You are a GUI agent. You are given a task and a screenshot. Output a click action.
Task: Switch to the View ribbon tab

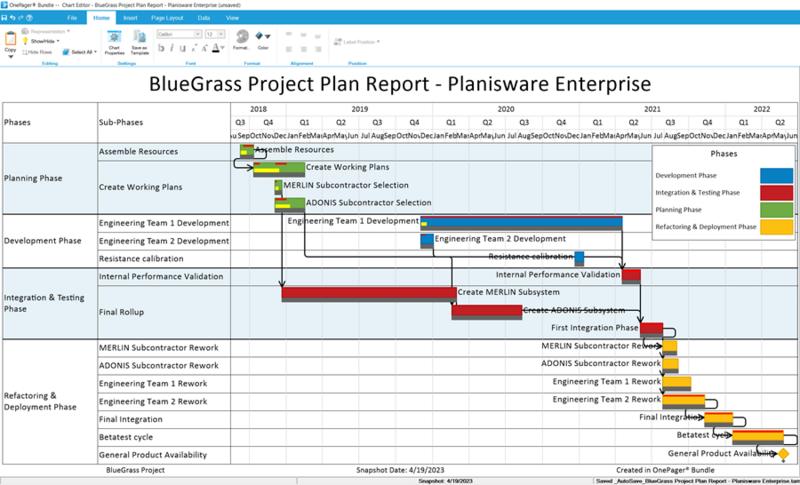click(232, 18)
